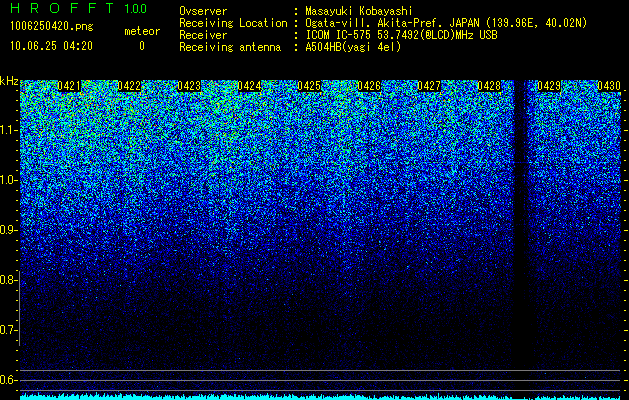Click the meteor count label
The height and width of the screenshot is (400, 629).
tap(142, 31)
